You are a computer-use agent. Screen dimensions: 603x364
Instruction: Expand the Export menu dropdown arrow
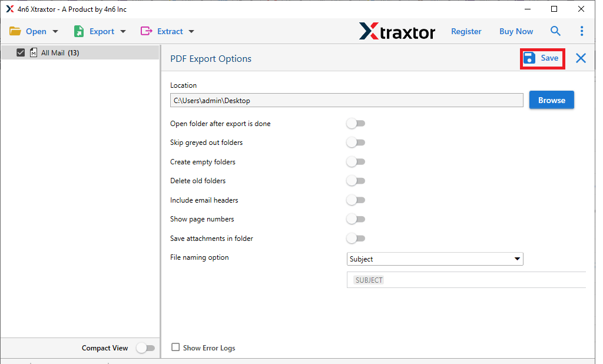point(122,31)
